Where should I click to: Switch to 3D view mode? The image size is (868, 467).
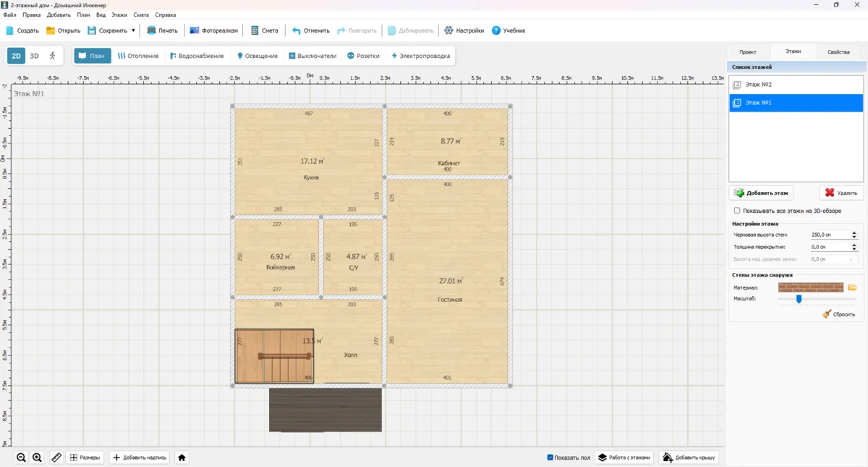34,56
